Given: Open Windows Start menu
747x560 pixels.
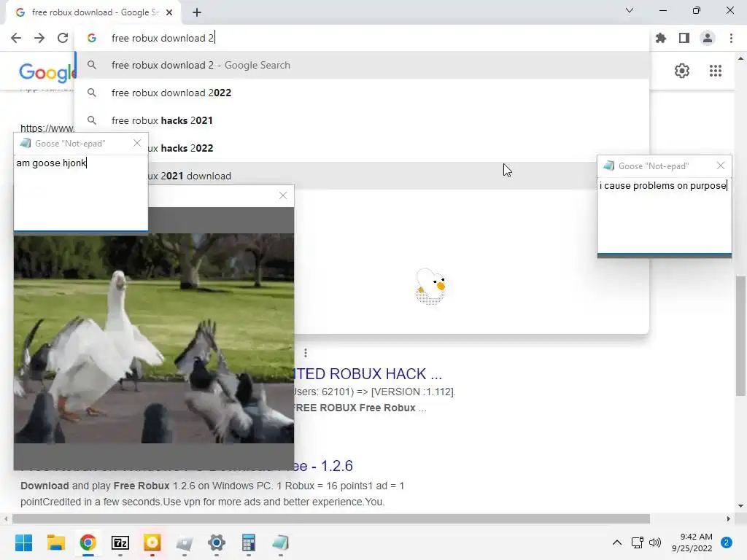Looking at the screenshot, I should 23,542.
